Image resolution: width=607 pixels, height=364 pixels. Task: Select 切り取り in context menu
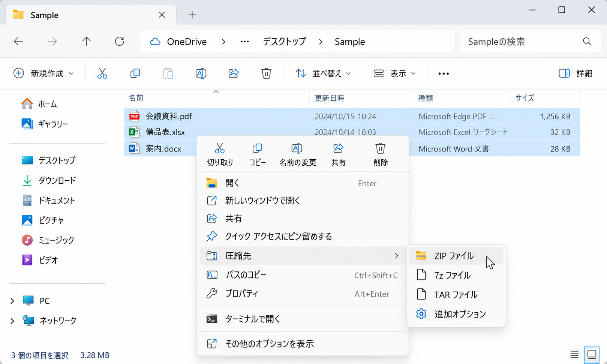(220, 154)
